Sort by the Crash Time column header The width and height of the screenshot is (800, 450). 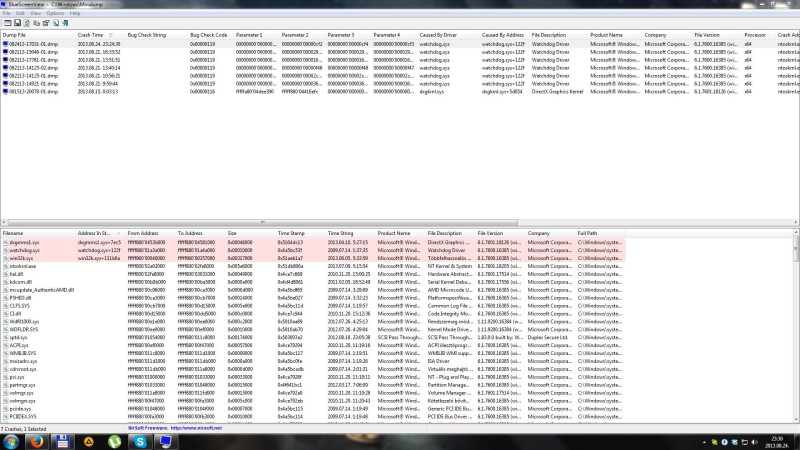[100, 35]
